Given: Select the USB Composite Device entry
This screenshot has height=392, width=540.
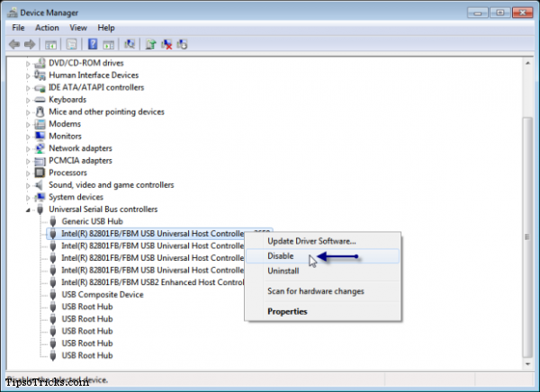Looking at the screenshot, I should pyautogui.click(x=103, y=295).
